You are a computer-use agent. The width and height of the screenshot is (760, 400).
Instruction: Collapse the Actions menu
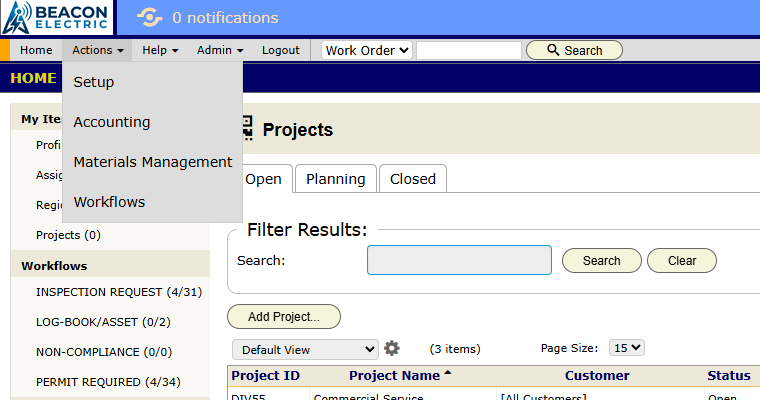pos(97,50)
